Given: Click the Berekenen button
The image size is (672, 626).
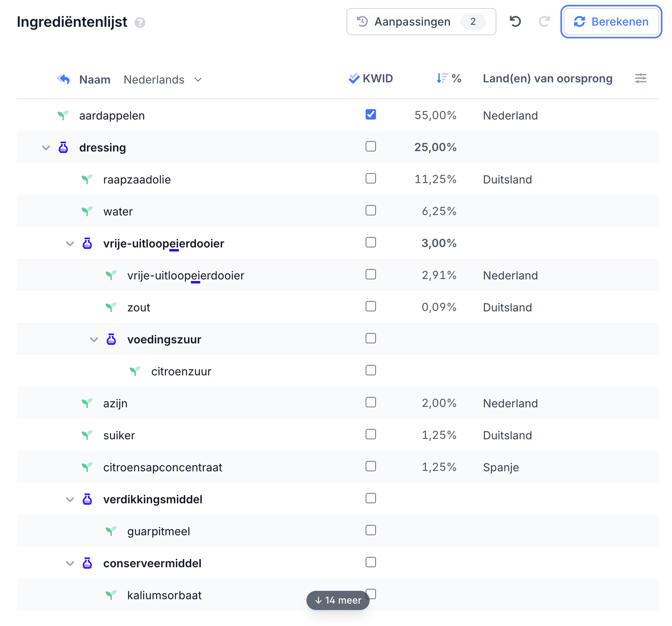Looking at the screenshot, I should (611, 22).
